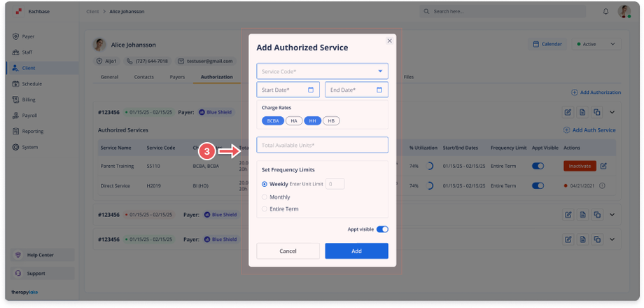This screenshot has width=644, height=308.
Task: Open the Service Code dropdown
Action: tap(323, 71)
